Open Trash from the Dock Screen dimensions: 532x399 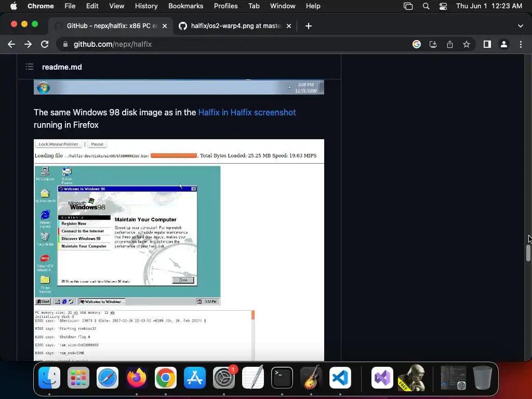click(483, 378)
